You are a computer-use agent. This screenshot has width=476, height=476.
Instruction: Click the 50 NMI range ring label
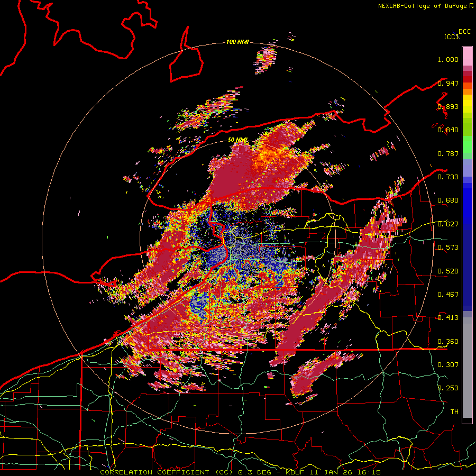click(237, 140)
